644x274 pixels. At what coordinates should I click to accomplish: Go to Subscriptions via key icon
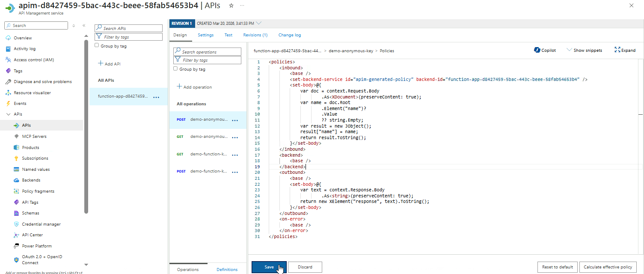[17, 158]
